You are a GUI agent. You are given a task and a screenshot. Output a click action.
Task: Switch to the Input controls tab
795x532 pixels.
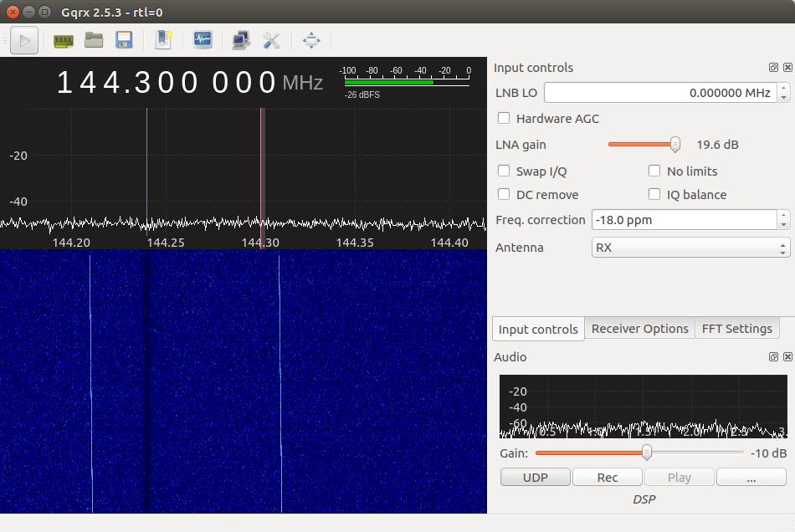[538, 330]
